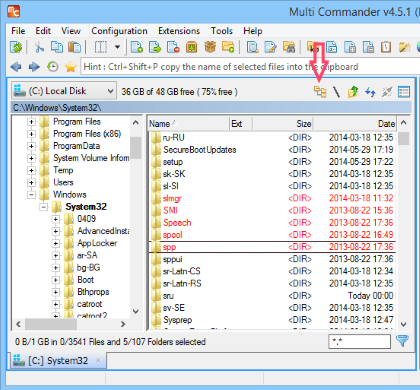This screenshot has width=420, height=390.
Task: Click the blue swap arrows panel icon
Action: coord(370,92)
